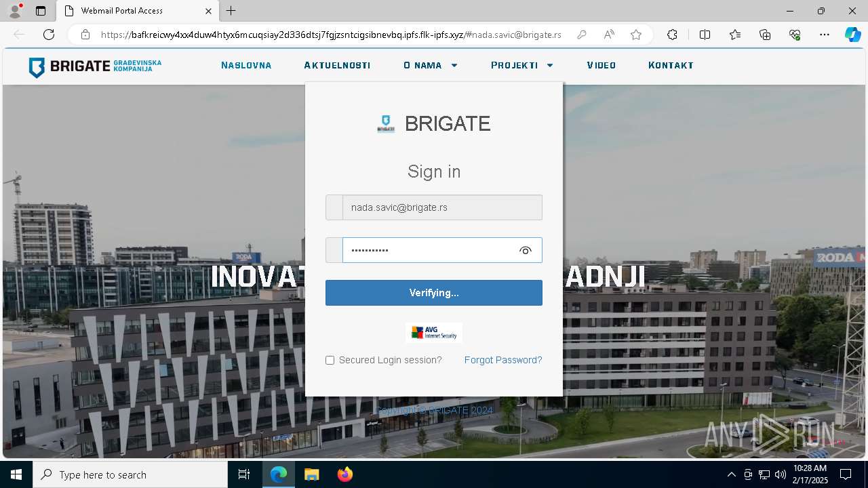Open the Windows Start menu
The height and width of the screenshot is (488, 868).
coord(16,474)
